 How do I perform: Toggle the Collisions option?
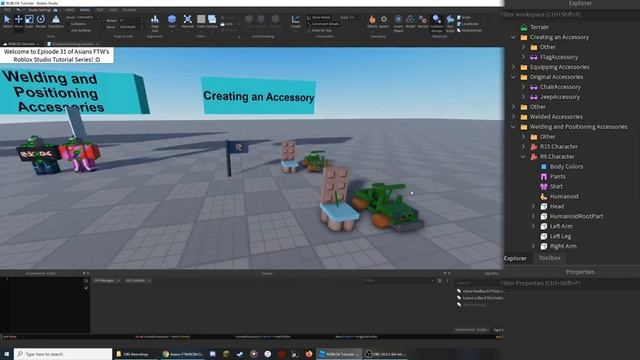click(x=78, y=24)
